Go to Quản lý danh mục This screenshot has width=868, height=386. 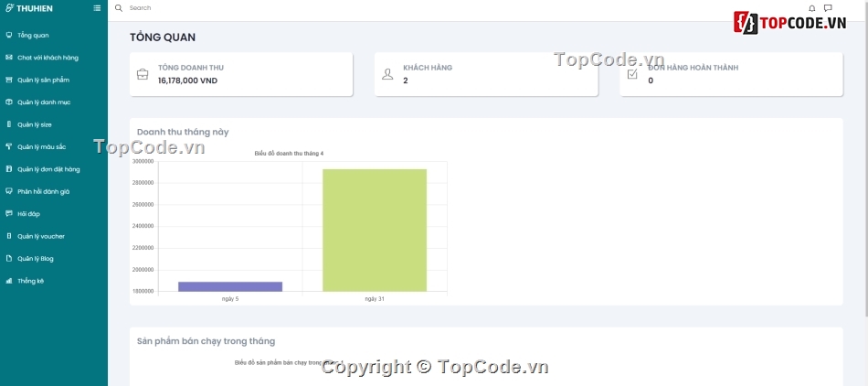pyautogui.click(x=44, y=102)
